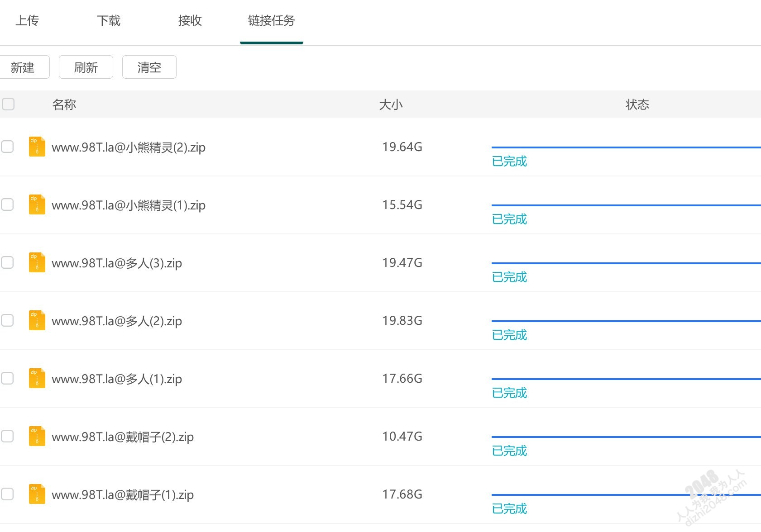The image size is (761, 532).
Task: Click the 名称 column header
Action: pos(64,104)
